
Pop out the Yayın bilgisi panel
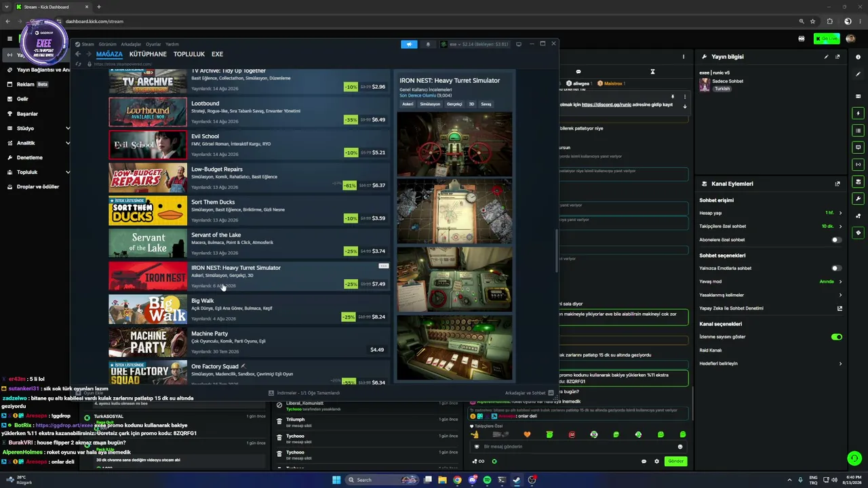coord(837,57)
